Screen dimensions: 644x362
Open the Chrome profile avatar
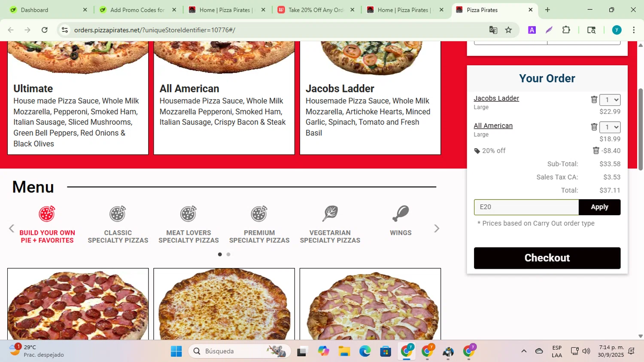click(617, 30)
